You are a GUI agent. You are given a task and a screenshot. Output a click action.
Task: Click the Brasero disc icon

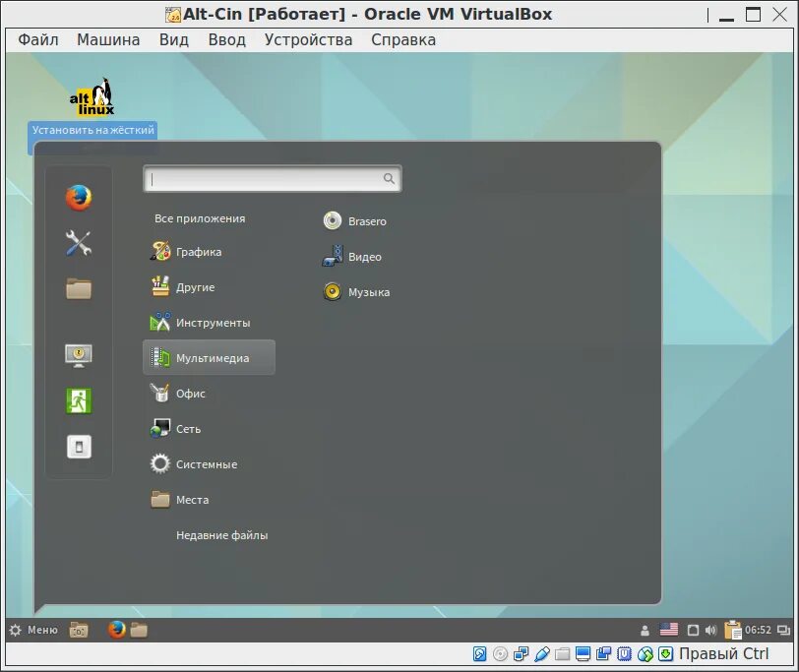coord(333,221)
